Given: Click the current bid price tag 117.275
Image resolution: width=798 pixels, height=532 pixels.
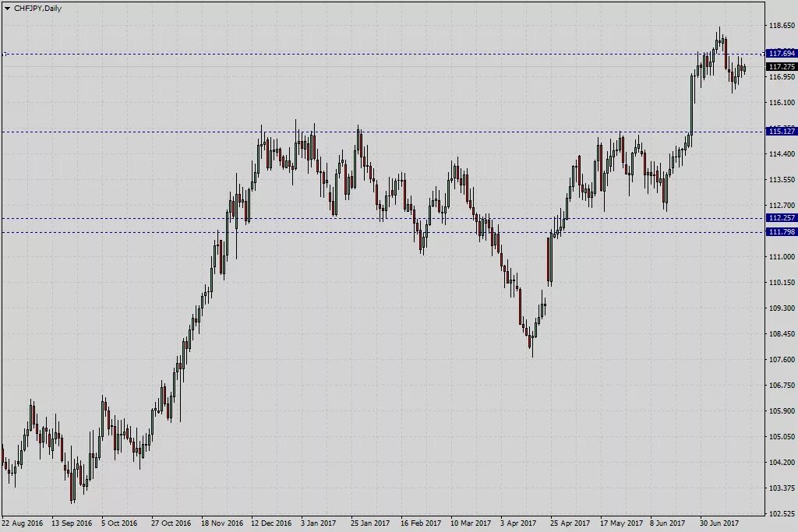Looking at the screenshot, I should (780, 67).
